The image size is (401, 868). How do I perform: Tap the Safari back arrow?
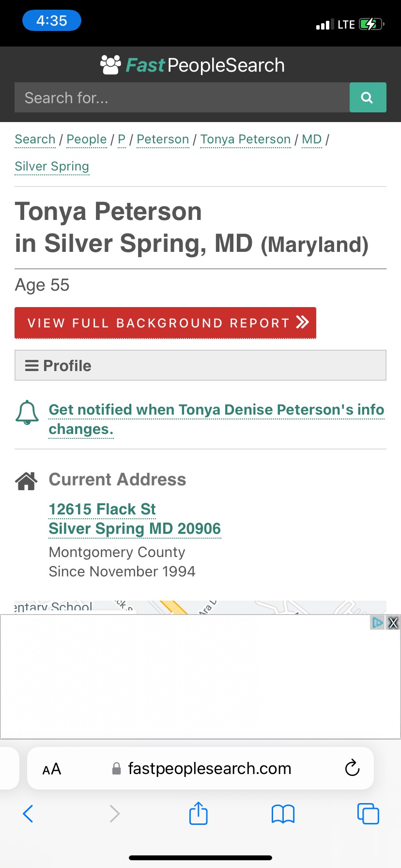click(x=28, y=813)
